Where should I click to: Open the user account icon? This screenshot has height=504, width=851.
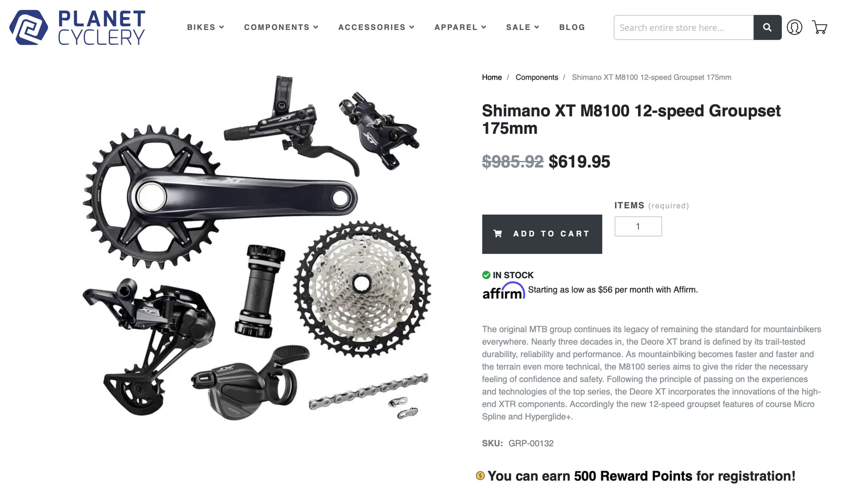(794, 27)
